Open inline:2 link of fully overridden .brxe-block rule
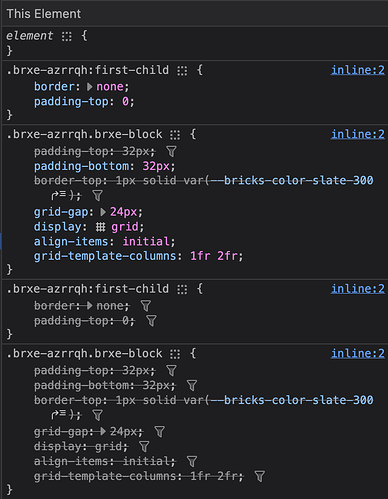Image resolution: width=388 pixels, height=499 pixels. (x=358, y=354)
